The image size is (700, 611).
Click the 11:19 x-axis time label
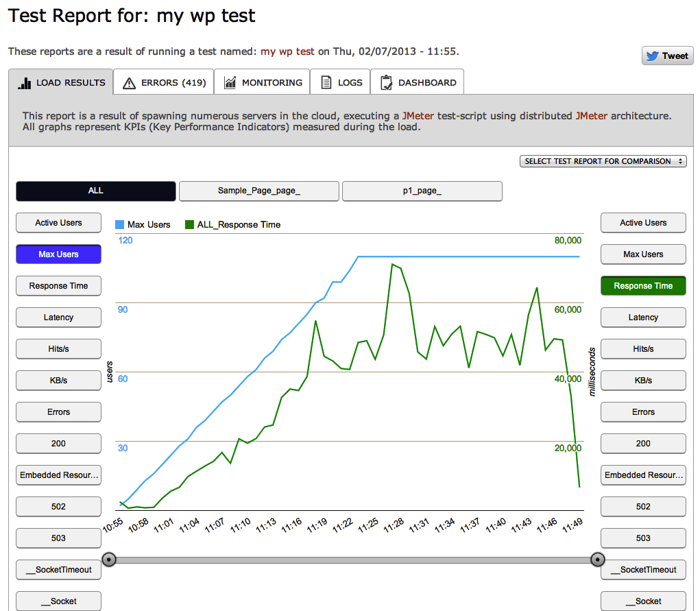[x=317, y=525]
